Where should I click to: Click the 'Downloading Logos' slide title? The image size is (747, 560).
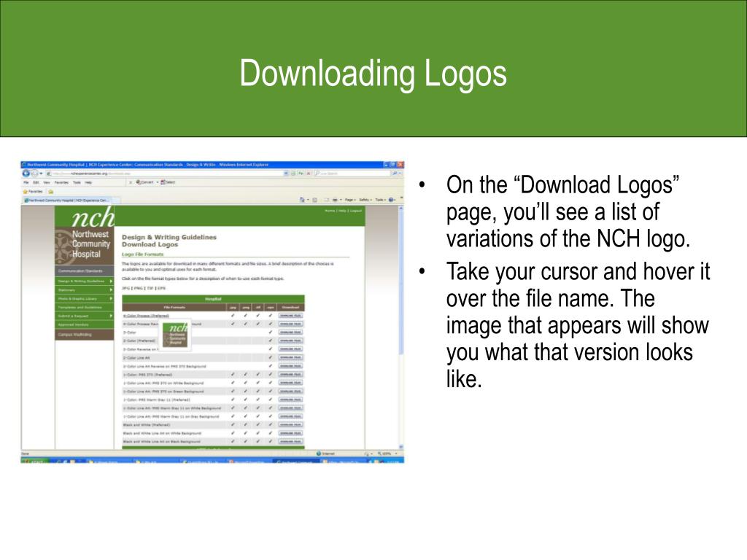tap(373, 74)
